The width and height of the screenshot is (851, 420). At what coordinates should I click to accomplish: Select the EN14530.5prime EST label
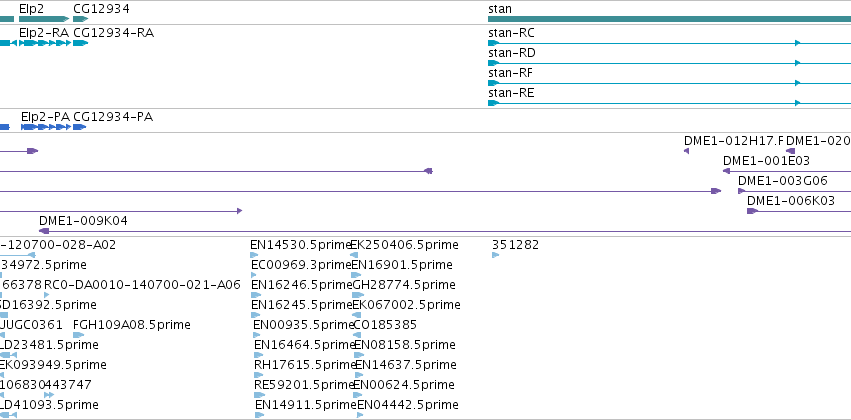(x=301, y=245)
